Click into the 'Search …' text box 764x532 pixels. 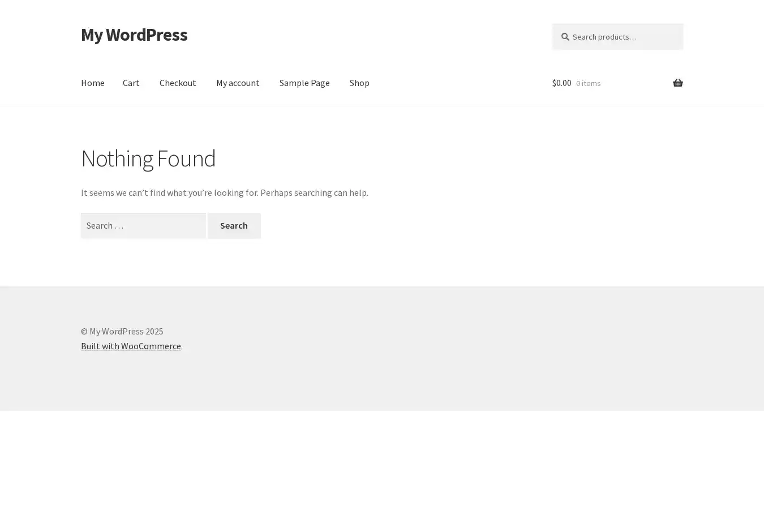143,226
